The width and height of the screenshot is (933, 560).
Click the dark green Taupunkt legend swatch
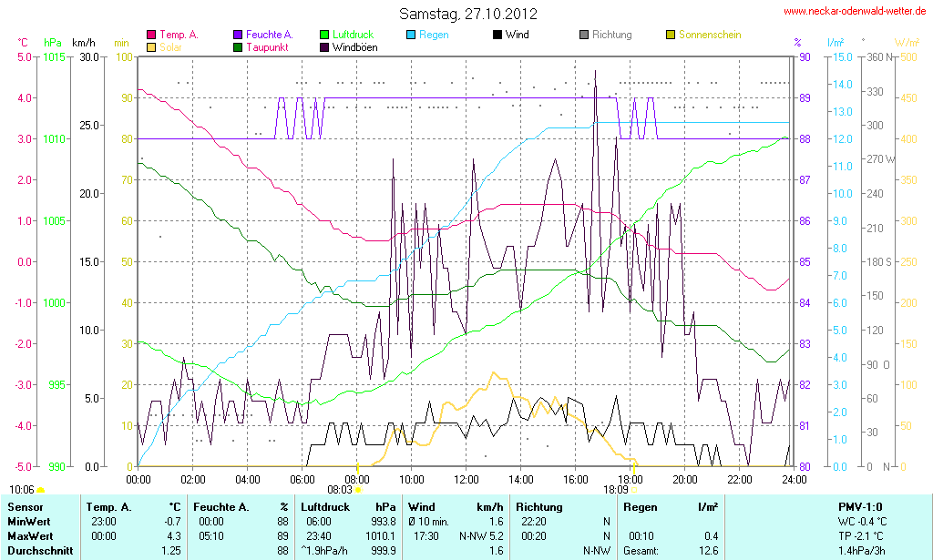point(239,46)
